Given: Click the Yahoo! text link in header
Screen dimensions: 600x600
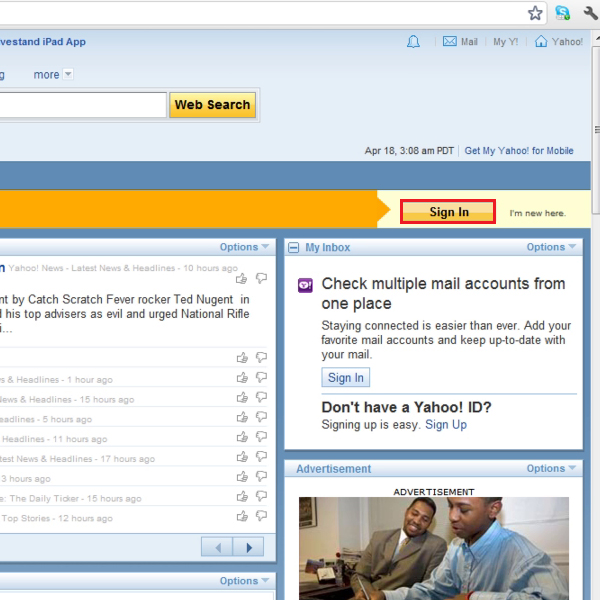Looking at the screenshot, I should pyautogui.click(x=567, y=42).
